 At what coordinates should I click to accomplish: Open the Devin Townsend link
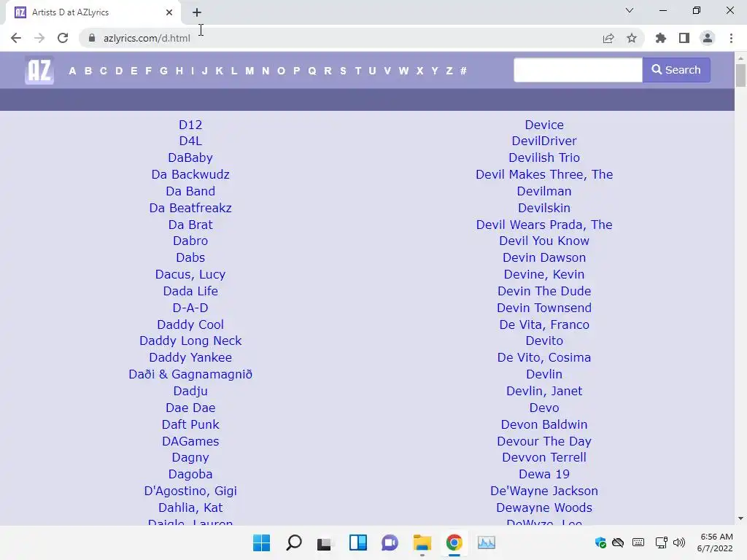click(x=544, y=308)
